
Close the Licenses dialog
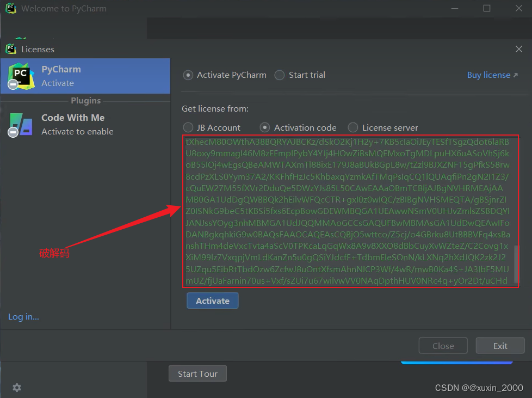[x=518, y=49]
